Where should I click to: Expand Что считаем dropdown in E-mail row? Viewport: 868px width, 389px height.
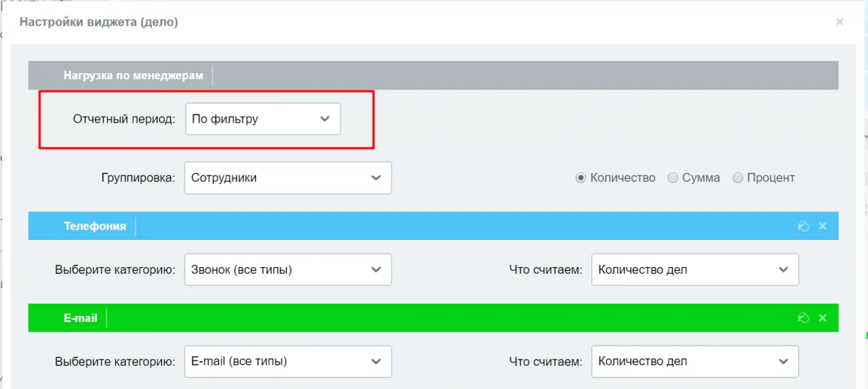coord(694,361)
